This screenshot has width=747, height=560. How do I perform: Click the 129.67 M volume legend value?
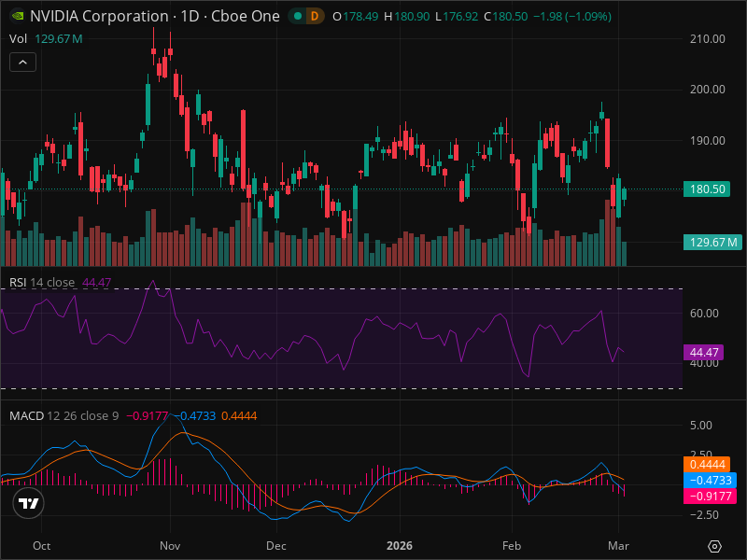coord(59,38)
